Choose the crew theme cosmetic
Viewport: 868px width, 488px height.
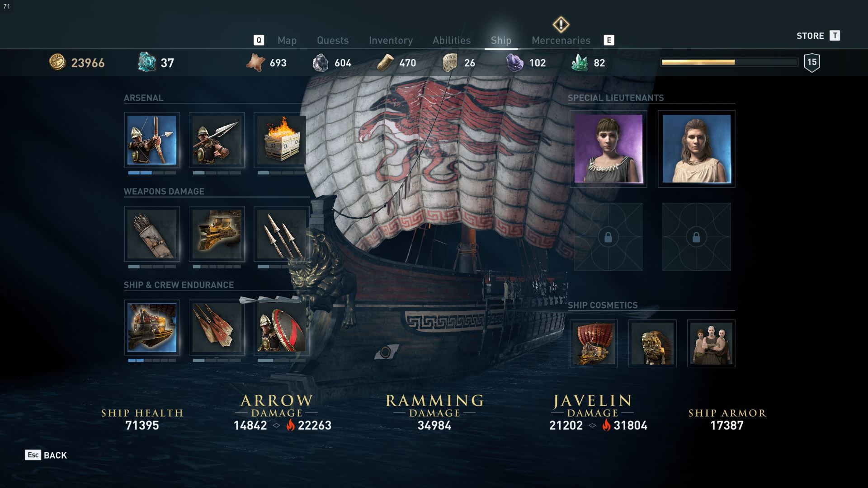[x=711, y=343]
